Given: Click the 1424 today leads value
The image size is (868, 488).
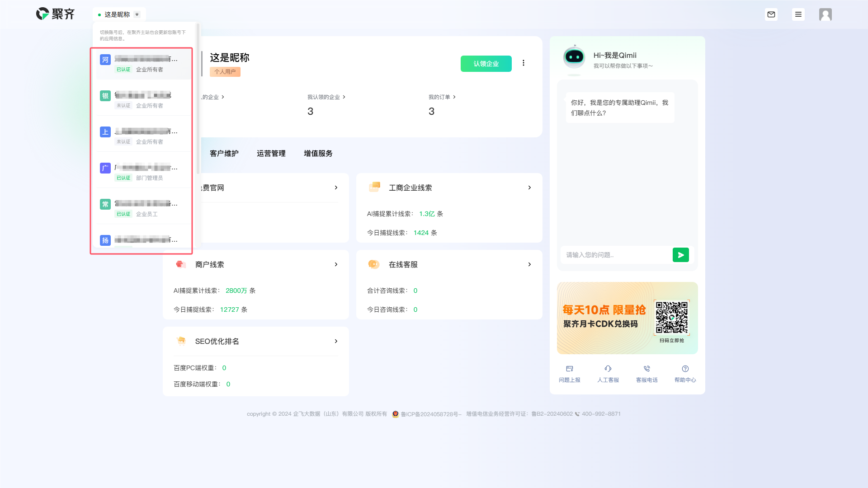Looking at the screenshot, I should pyautogui.click(x=421, y=233).
